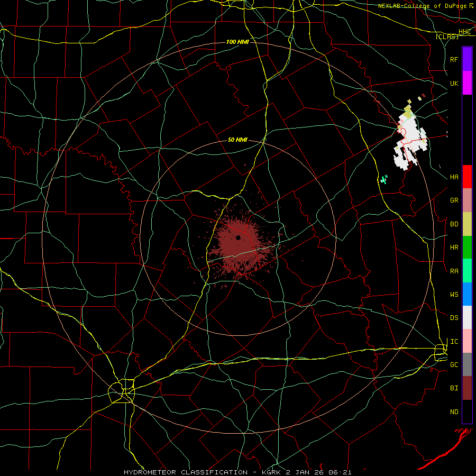The width and height of the screenshot is (476, 476).
Task: Click the WS legend label
Action: 454,294
